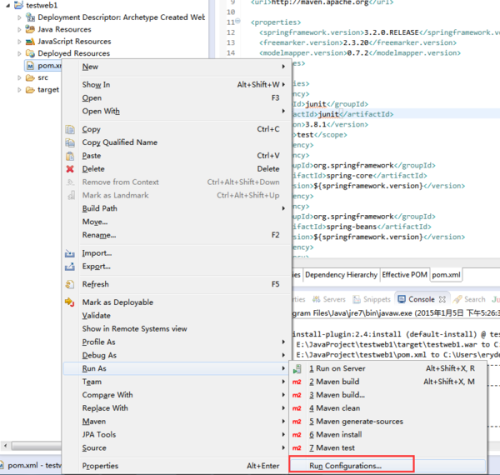
Task: Click the Refresh icon in context menu
Action: coord(70,284)
